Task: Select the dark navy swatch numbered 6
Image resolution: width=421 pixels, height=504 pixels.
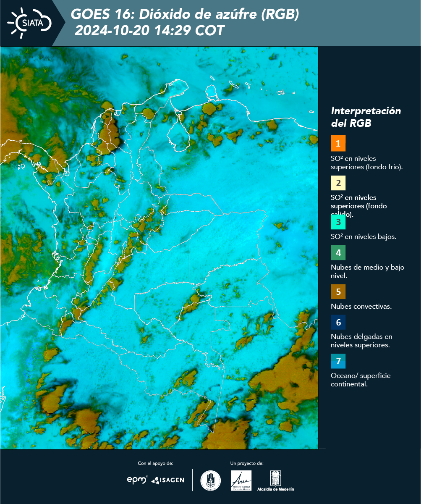Action: [x=338, y=323]
